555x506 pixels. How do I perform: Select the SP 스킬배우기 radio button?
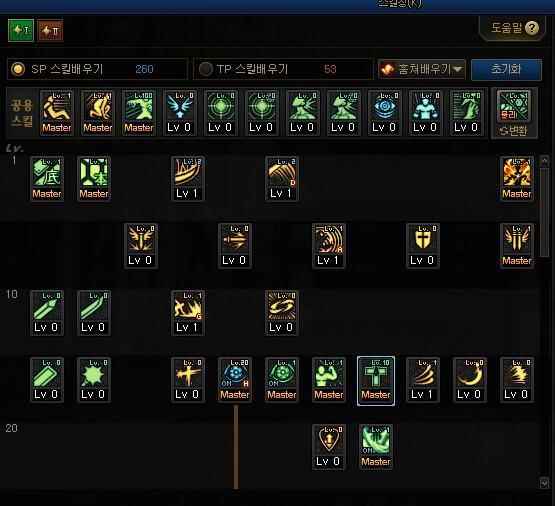pyautogui.click(x=18, y=69)
